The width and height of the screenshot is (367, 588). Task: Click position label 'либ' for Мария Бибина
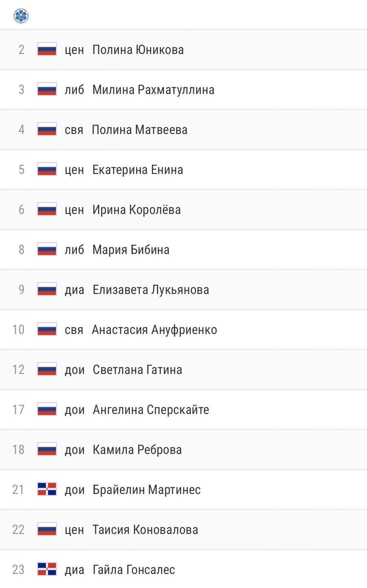(74, 250)
